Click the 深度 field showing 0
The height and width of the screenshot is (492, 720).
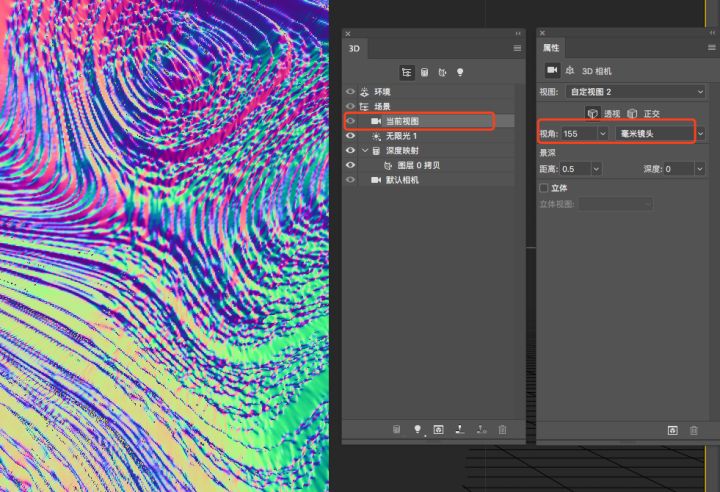point(679,169)
